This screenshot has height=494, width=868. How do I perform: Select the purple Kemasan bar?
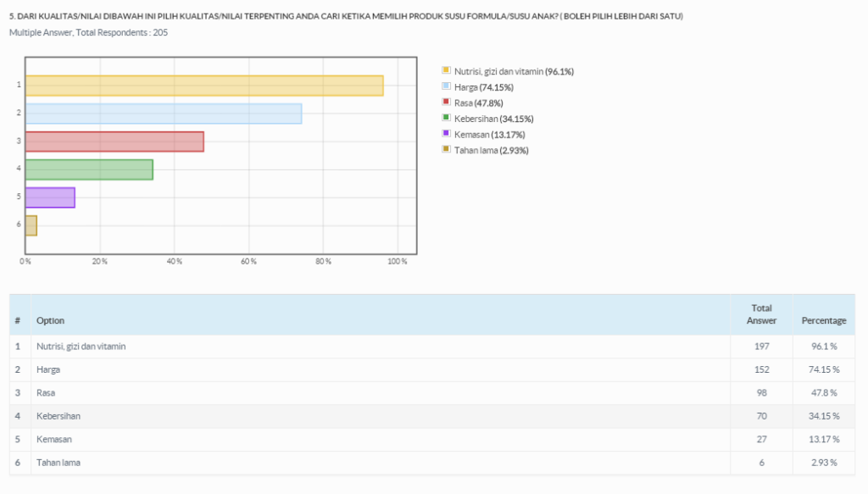point(50,197)
